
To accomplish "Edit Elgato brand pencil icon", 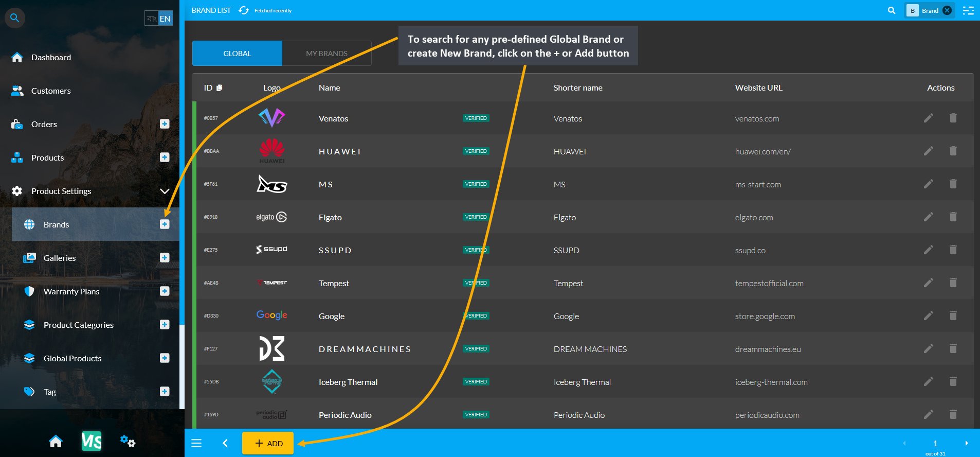I will pos(928,217).
